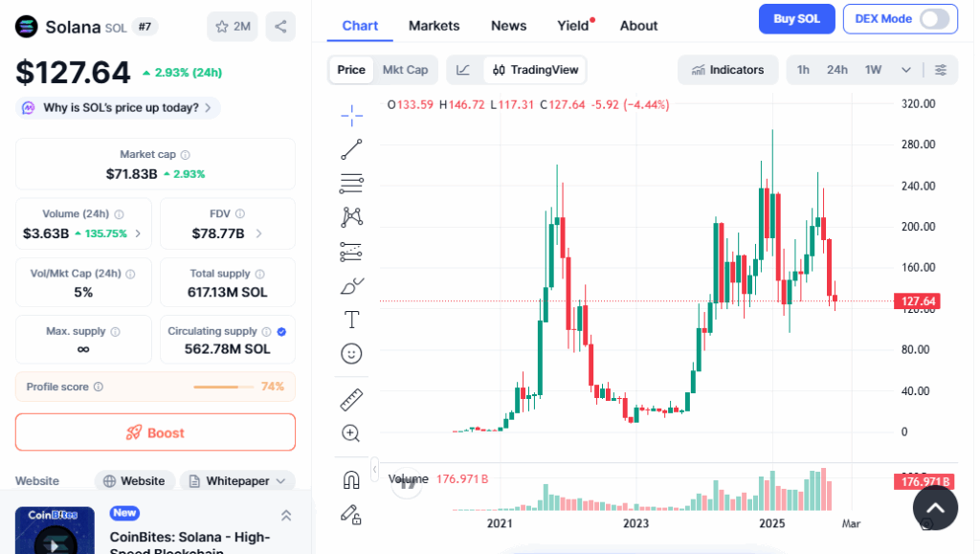Image resolution: width=980 pixels, height=554 pixels.
Task: Select the crosshair cursor tool
Action: 351,115
